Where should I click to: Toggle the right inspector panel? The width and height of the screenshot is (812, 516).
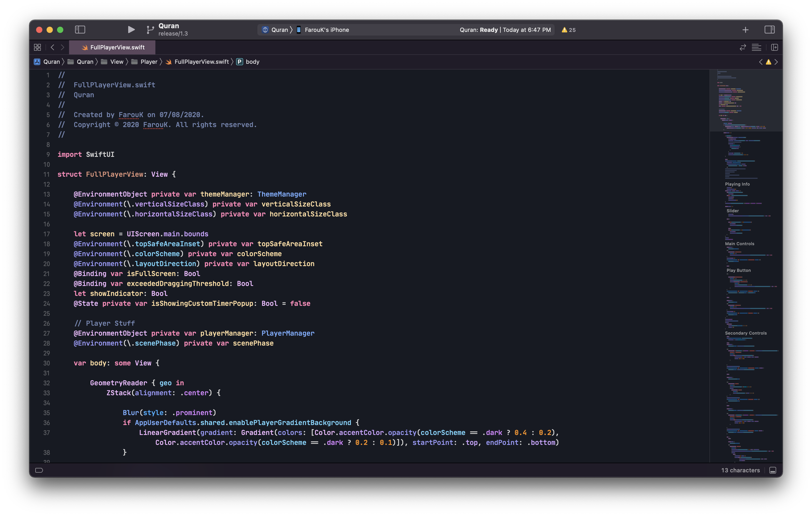pos(770,30)
